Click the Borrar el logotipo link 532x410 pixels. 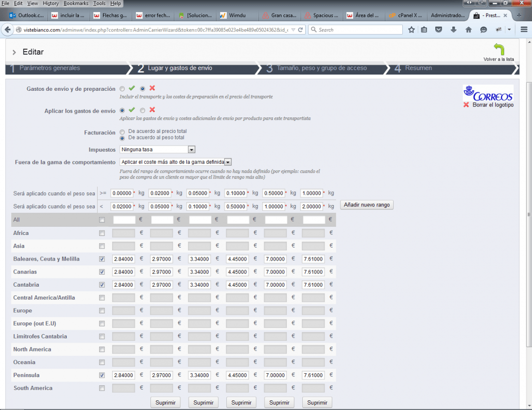493,105
